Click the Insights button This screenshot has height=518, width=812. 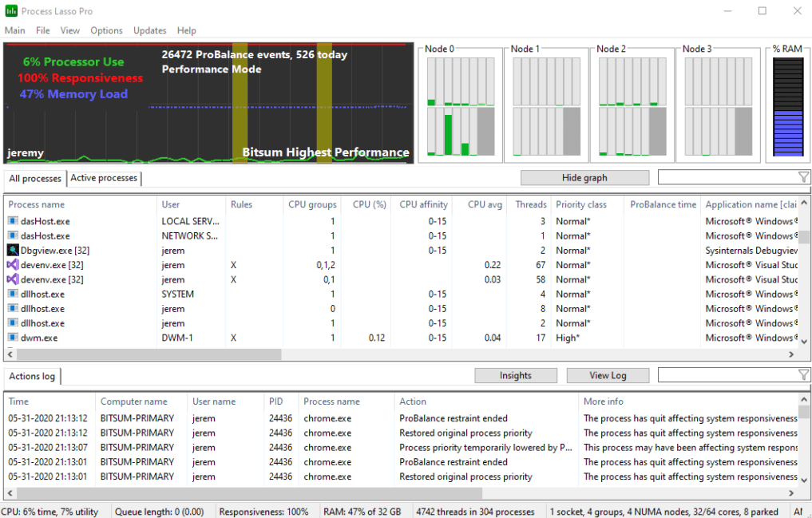[516, 375]
